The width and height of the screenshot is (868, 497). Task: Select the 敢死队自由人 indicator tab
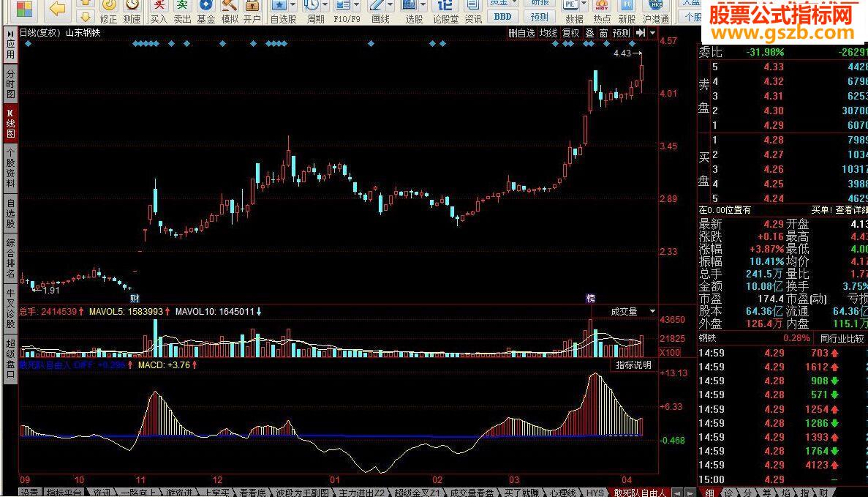tap(639, 492)
